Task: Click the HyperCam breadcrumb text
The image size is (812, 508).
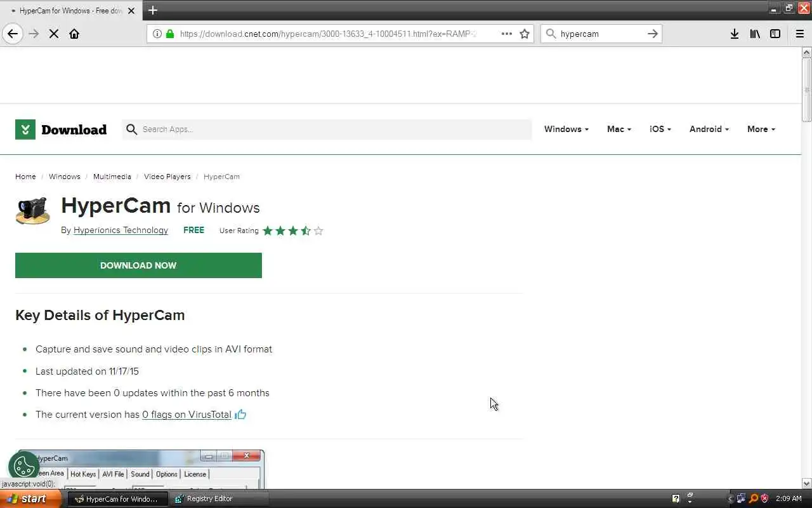Action: click(x=221, y=177)
